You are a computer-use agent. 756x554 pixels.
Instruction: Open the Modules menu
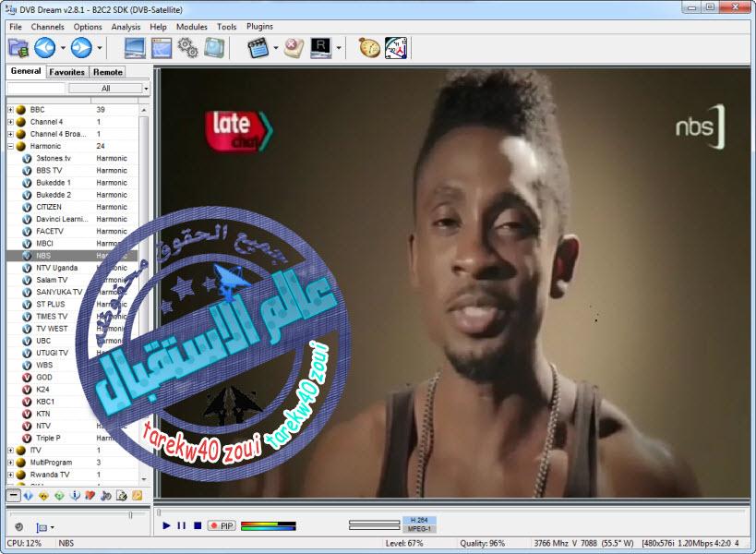(191, 27)
